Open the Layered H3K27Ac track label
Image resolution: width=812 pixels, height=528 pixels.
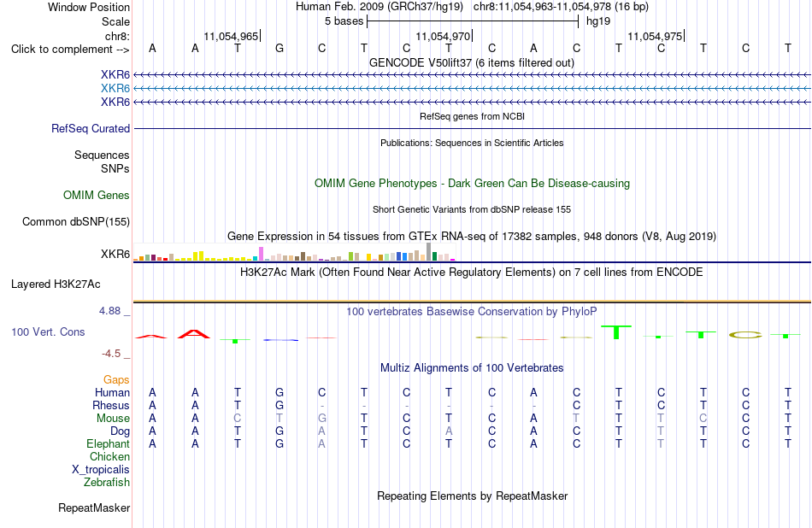coord(56,284)
